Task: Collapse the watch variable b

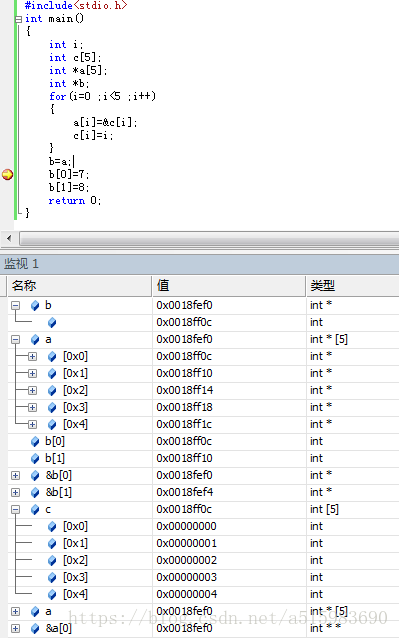Action: (15, 305)
